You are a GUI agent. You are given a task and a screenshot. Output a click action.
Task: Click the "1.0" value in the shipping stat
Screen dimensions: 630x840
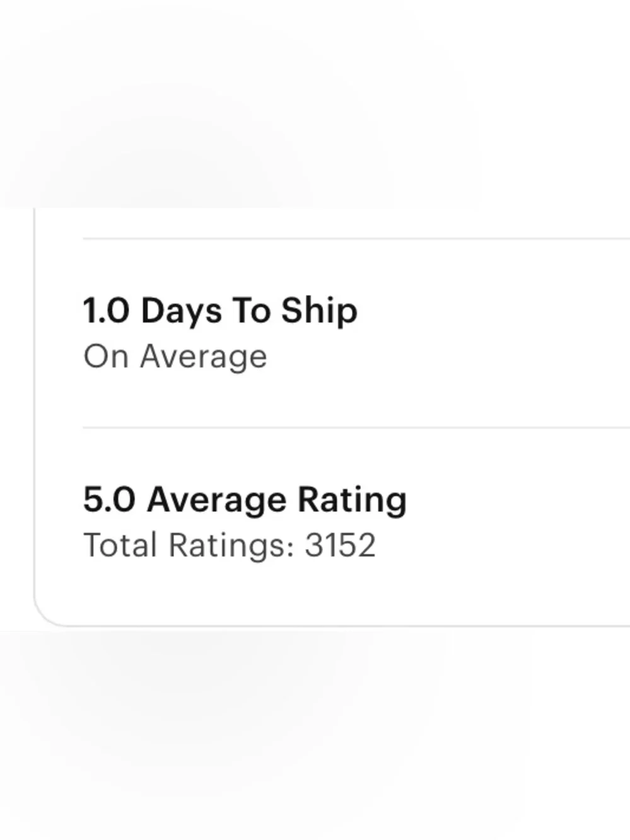click(107, 310)
